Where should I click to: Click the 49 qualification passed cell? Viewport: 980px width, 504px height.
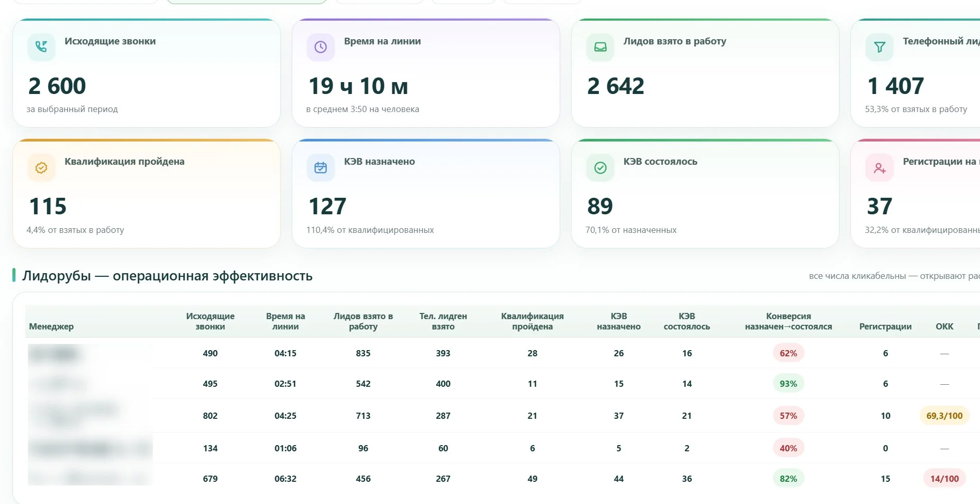[x=532, y=479]
